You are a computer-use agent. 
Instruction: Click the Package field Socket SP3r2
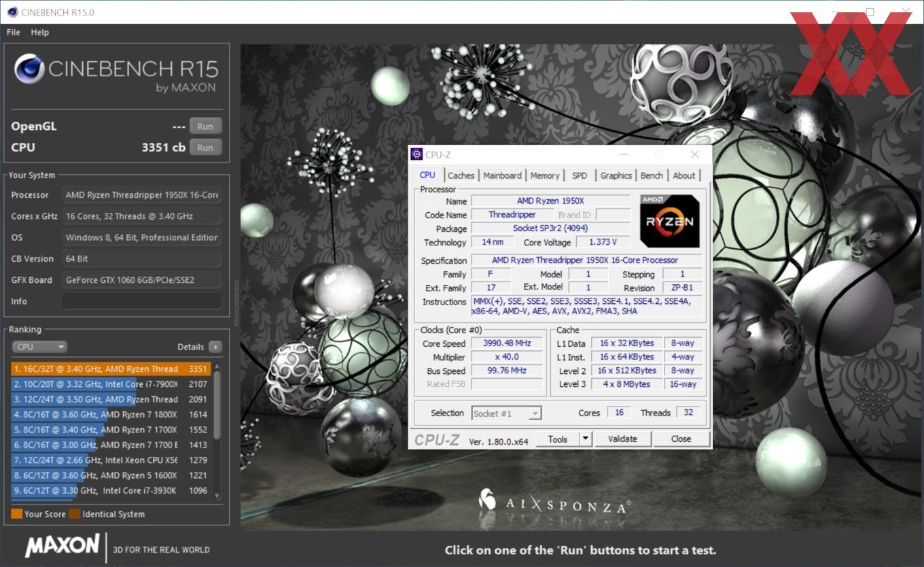[x=550, y=228]
